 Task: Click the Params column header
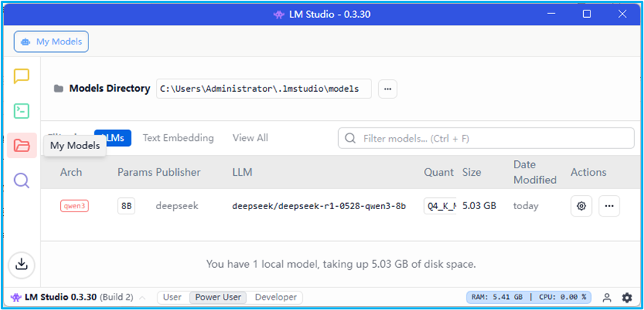tap(134, 172)
